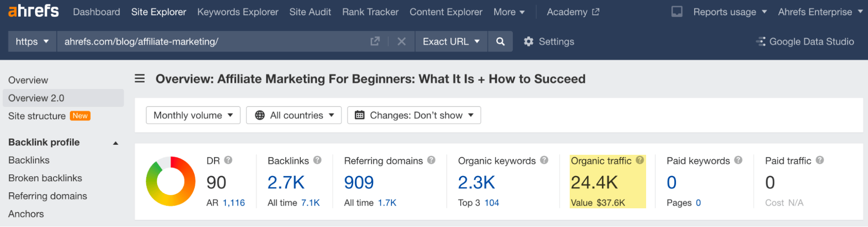
Task: Open Changes: Don't show dropdown
Action: [x=414, y=115]
